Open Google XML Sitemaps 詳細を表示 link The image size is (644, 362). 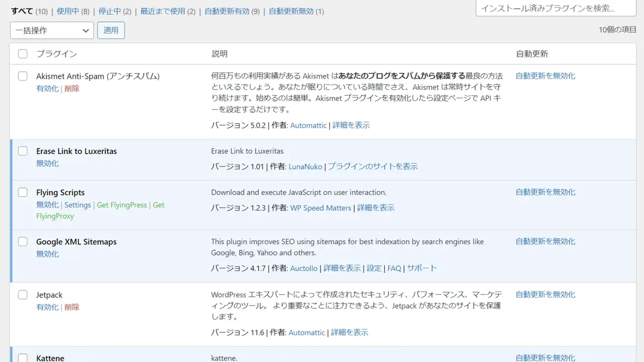click(342, 268)
